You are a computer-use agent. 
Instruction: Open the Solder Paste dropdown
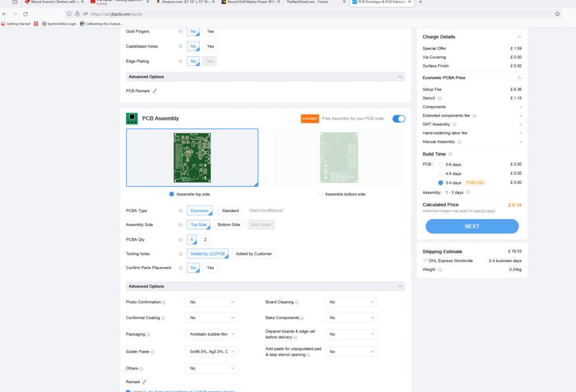tap(211, 352)
